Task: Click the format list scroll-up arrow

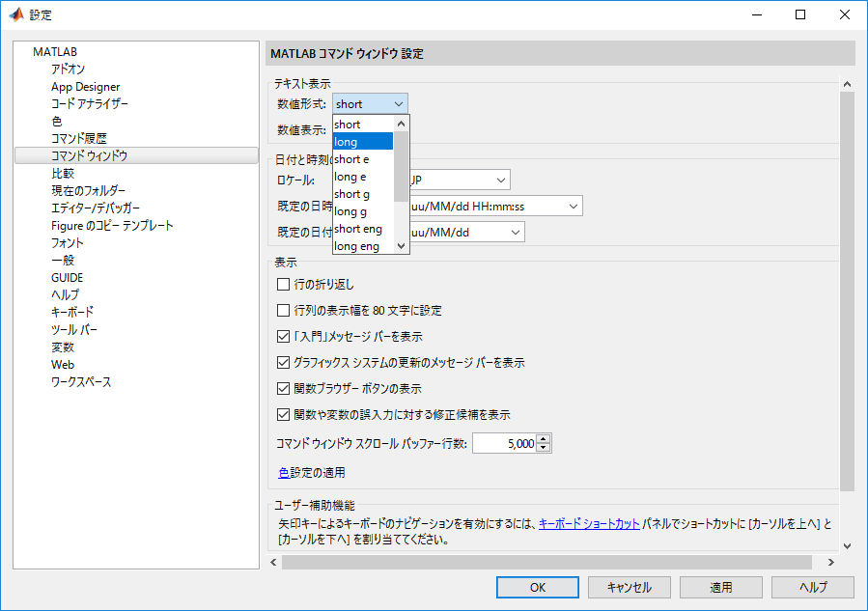Action: 402,124
